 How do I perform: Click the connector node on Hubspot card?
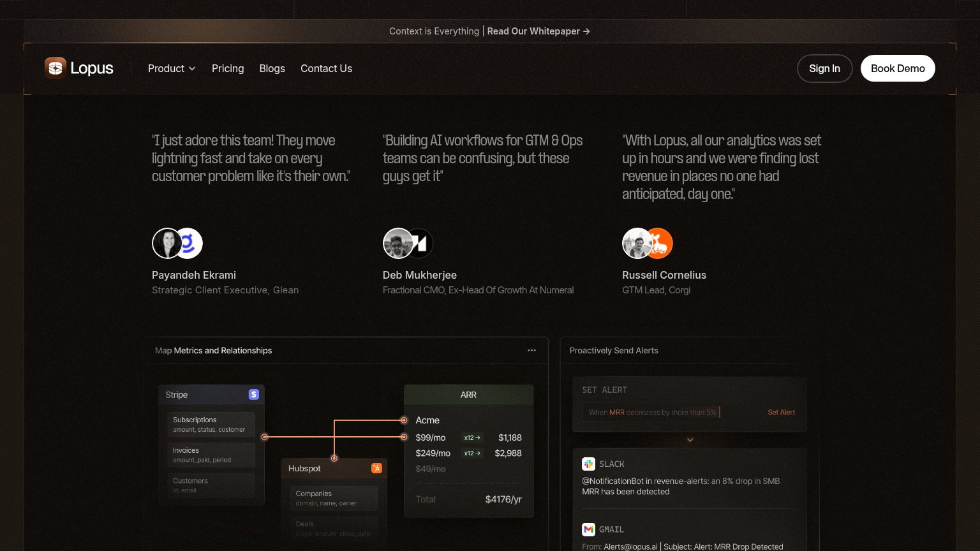click(x=334, y=458)
